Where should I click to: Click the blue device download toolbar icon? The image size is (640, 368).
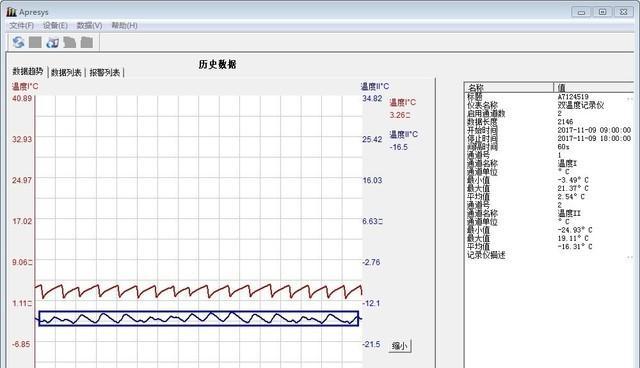53,42
